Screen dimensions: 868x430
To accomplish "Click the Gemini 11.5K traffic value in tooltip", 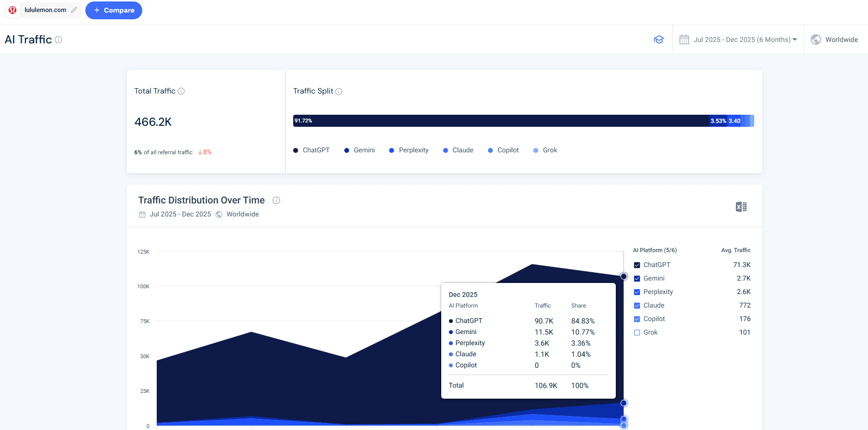I will (x=544, y=332).
